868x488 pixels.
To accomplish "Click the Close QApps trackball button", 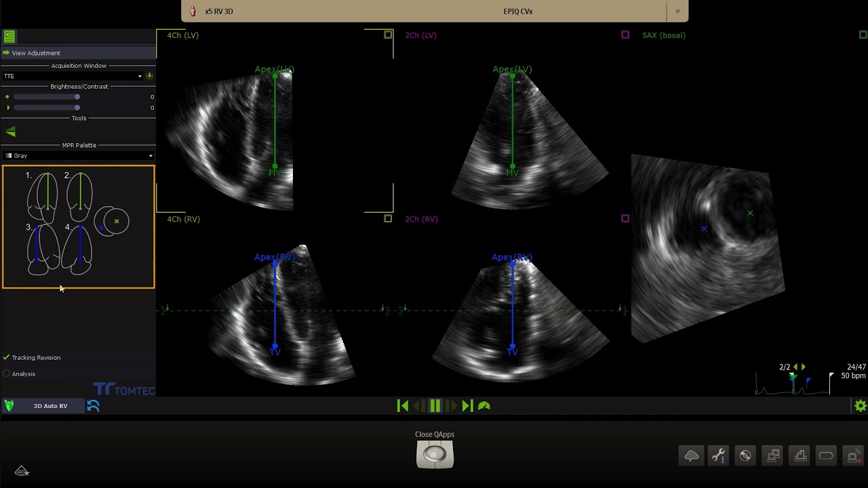I will [435, 454].
